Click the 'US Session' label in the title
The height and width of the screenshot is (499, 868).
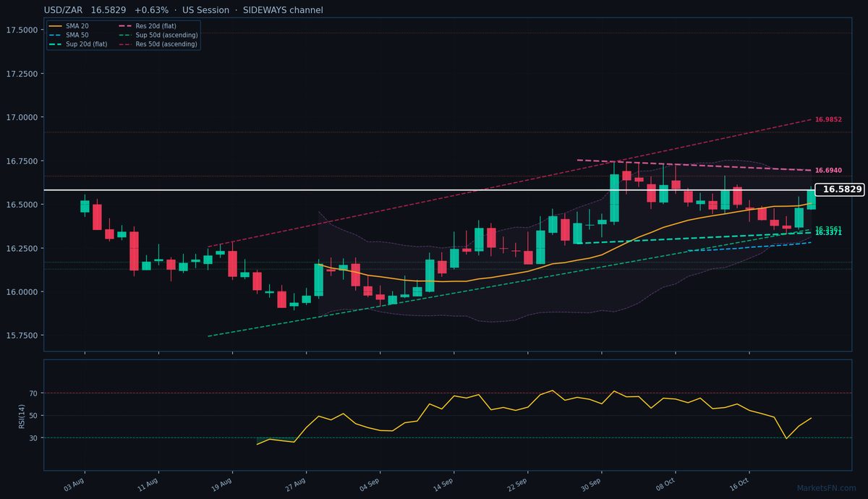205,10
